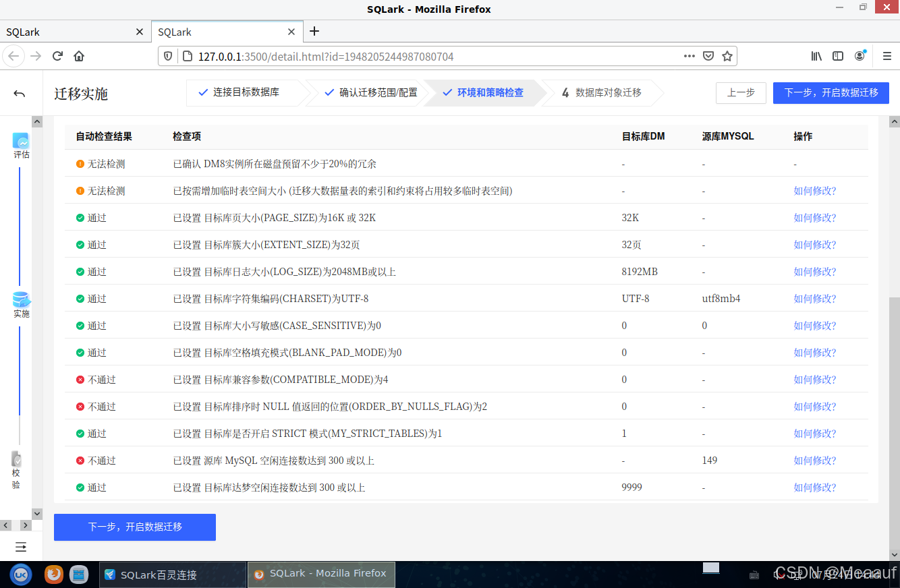Open 如何修改 for BLANK_PAD_MODE row
The width and height of the screenshot is (900, 588).
[815, 353]
